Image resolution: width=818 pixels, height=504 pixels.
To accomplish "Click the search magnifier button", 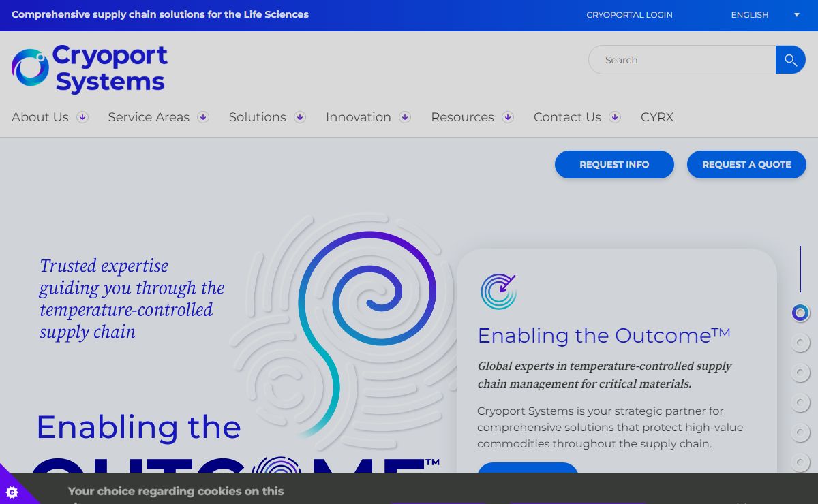I will click(x=791, y=60).
